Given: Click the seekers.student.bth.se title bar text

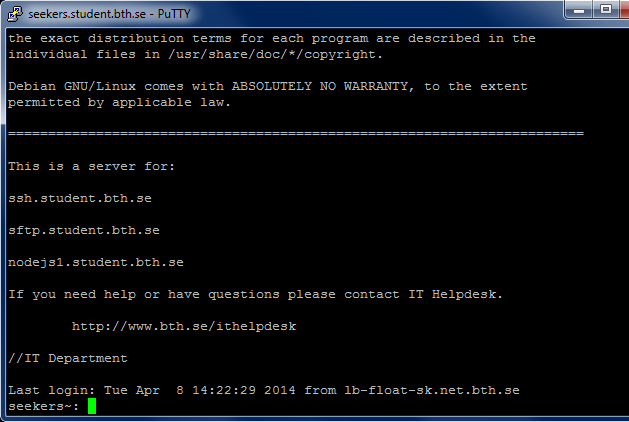Looking at the screenshot, I should pyautogui.click(x=110, y=14).
